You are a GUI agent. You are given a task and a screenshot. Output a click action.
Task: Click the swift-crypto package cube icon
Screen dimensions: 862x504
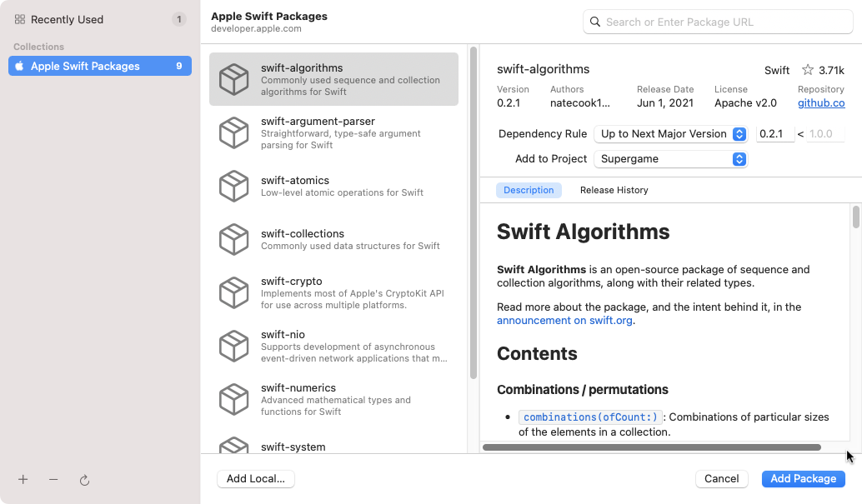click(234, 292)
